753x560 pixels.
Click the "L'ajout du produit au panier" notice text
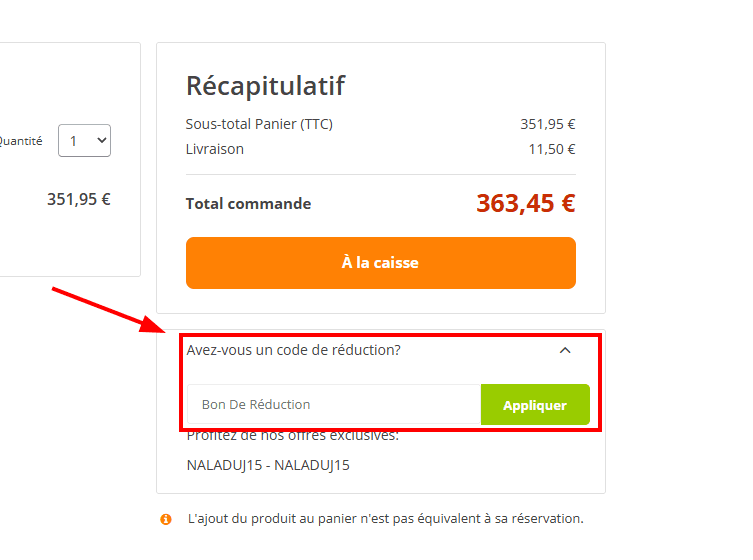click(x=385, y=519)
